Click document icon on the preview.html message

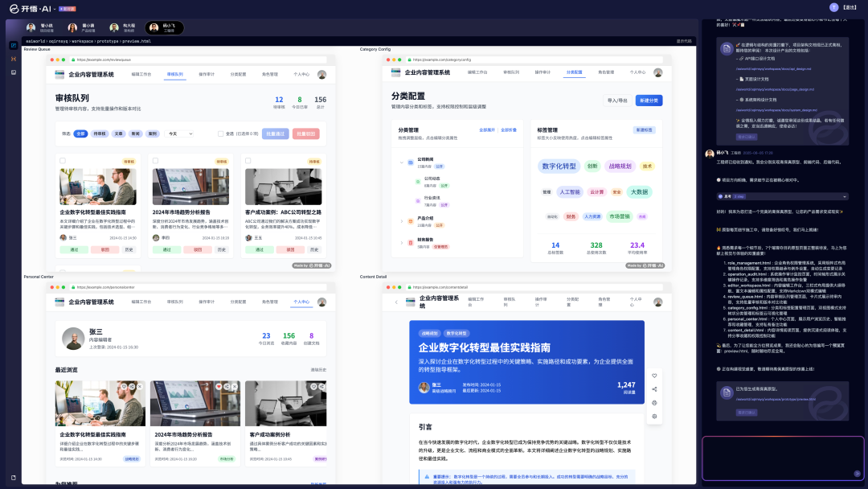click(727, 392)
